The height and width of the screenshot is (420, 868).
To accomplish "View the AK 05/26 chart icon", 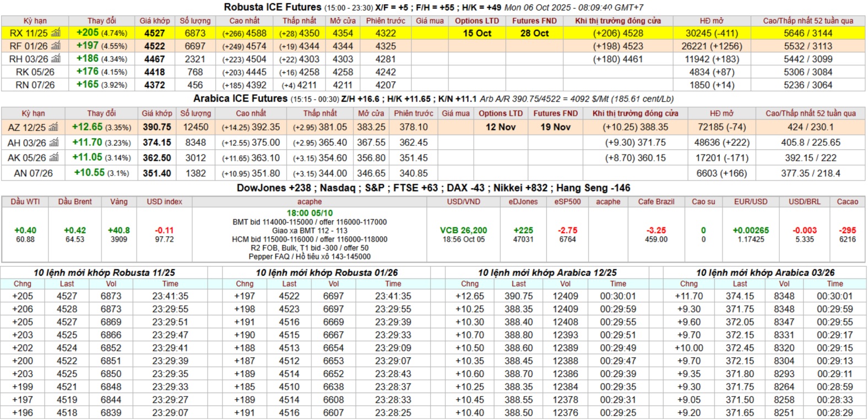I will pyautogui.click(x=53, y=158).
